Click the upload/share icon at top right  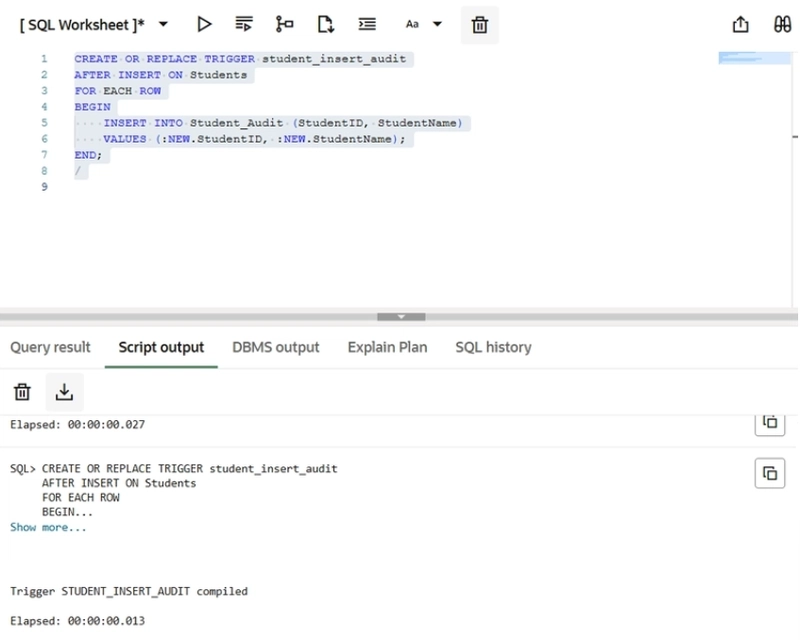740,25
